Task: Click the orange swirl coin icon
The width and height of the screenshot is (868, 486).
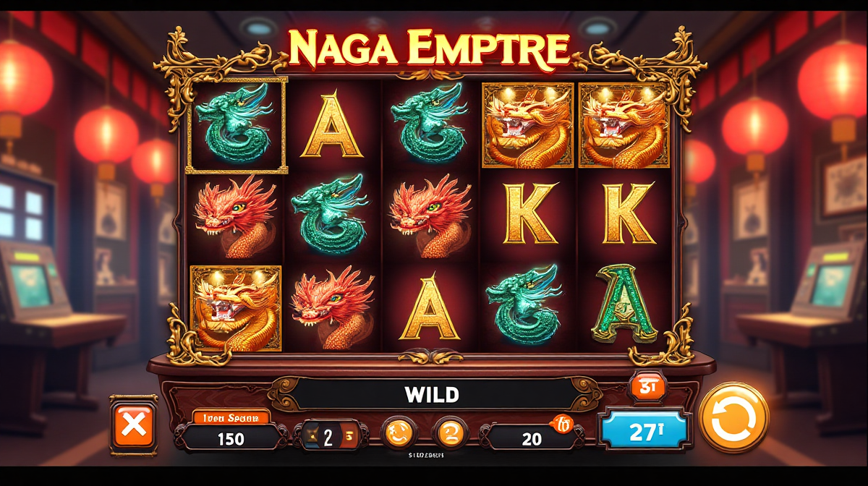Action: coord(397,434)
